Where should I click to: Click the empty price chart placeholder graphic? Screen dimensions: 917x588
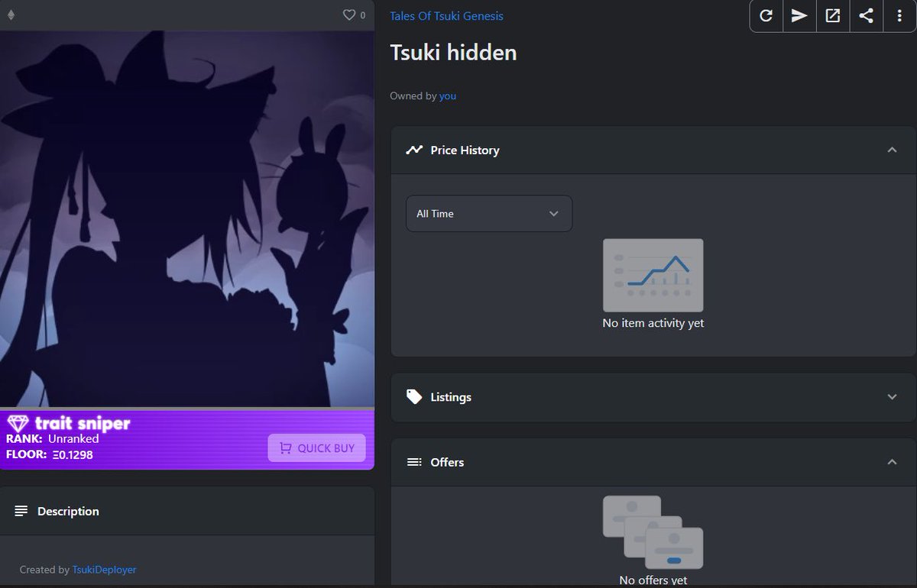click(x=653, y=275)
